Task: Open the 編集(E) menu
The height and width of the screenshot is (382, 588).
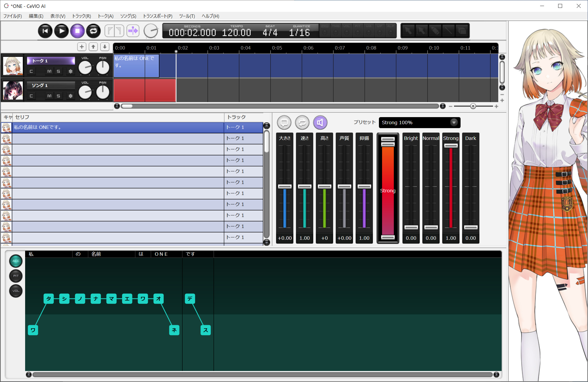Action: click(x=36, y=16)
